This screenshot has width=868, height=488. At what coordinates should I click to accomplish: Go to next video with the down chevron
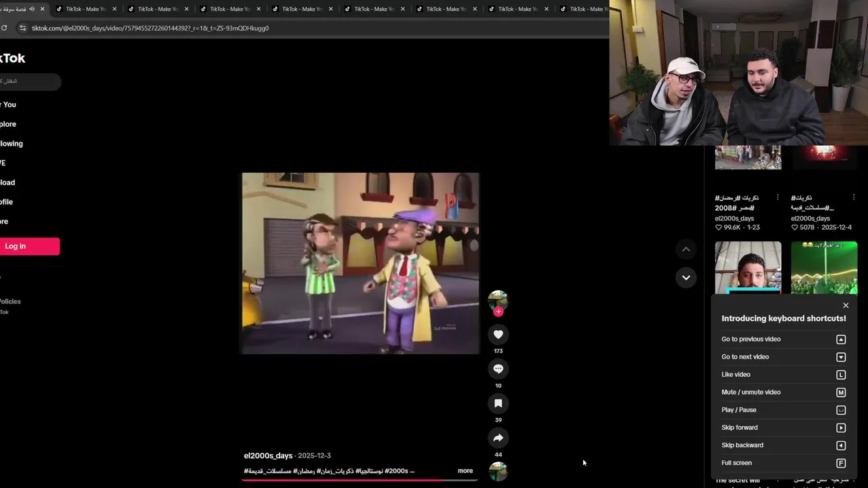(x=686, y=277)
